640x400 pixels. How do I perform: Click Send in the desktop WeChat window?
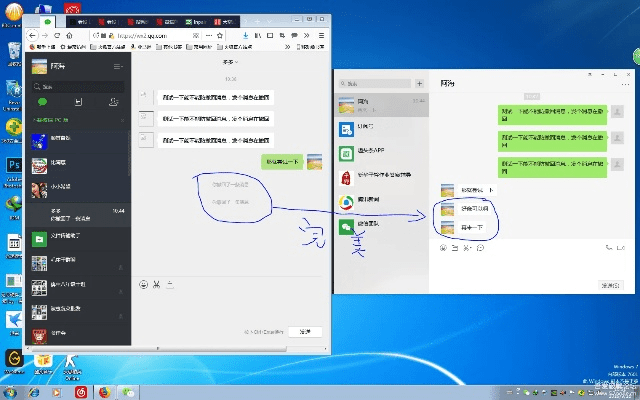click(x=608, y=285)
